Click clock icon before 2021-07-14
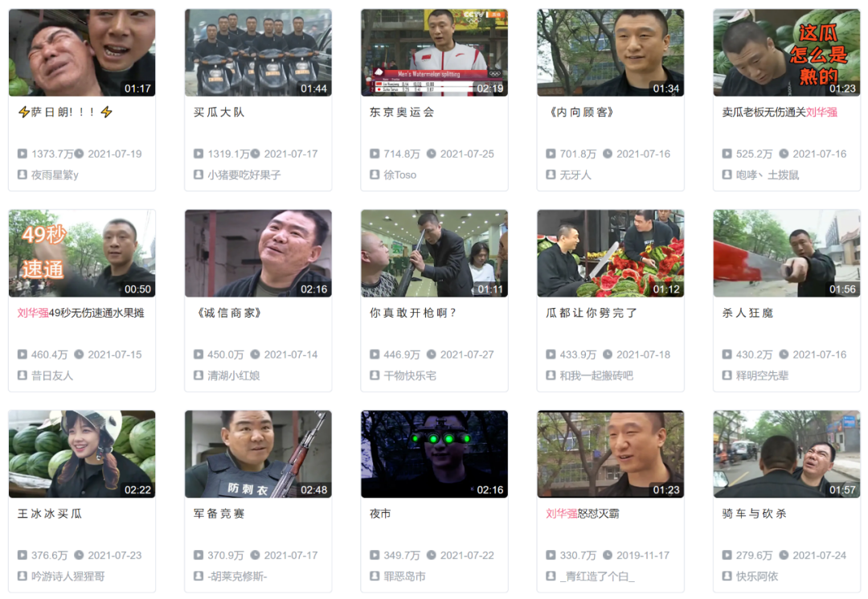Image resolution: width=868 pixels, height=599 pixels. click(256, 355)
